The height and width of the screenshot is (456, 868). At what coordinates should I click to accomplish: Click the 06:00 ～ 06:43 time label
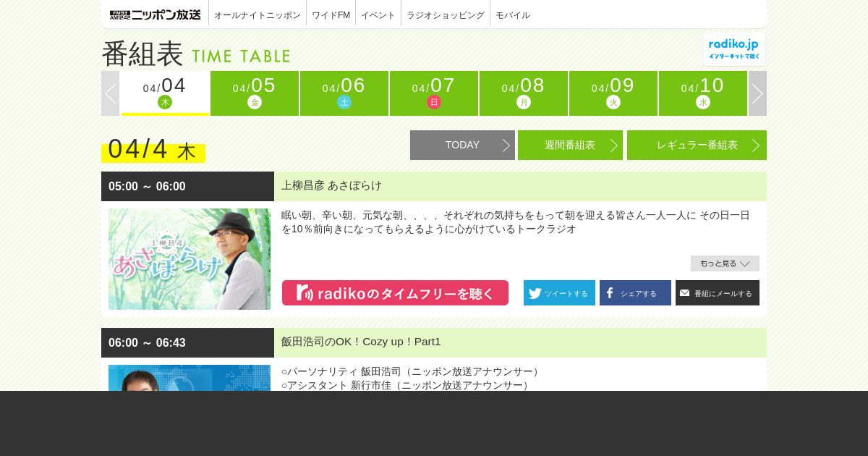point(147,342)
